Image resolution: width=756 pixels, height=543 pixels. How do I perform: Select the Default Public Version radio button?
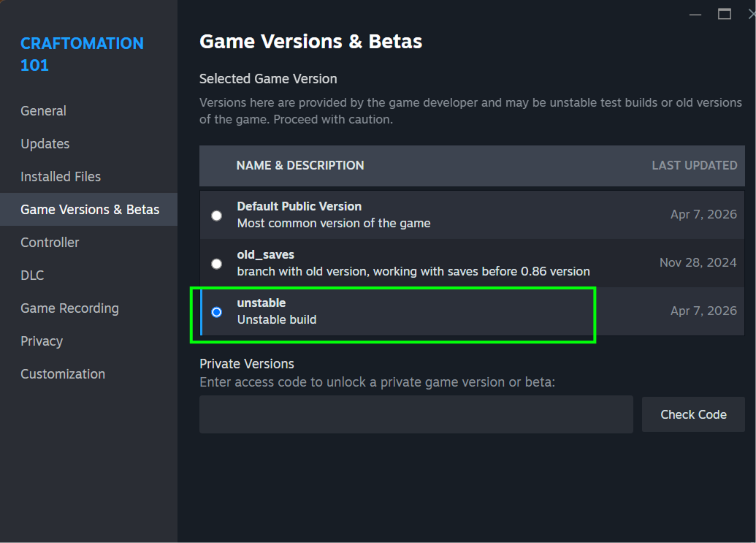(217, 216)
